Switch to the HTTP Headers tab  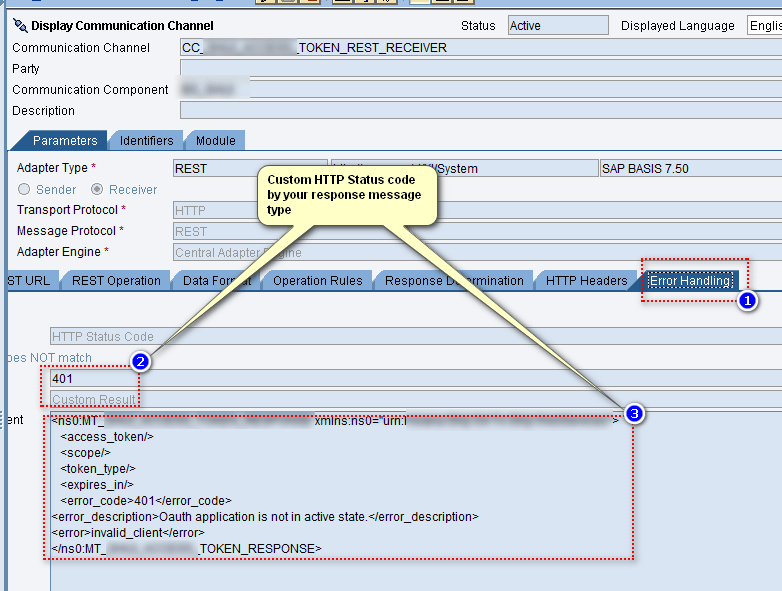click(586, 281)
